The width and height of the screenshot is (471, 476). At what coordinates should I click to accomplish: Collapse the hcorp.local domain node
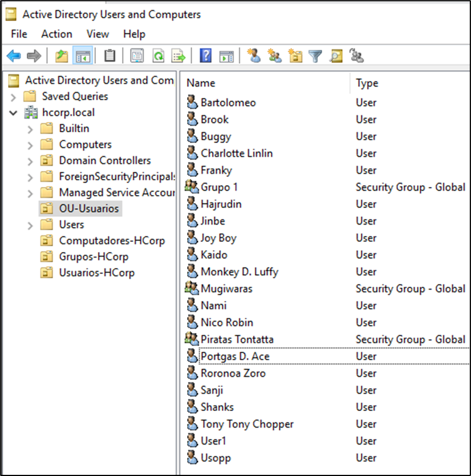pyautogui.click(x=14, y=113)
